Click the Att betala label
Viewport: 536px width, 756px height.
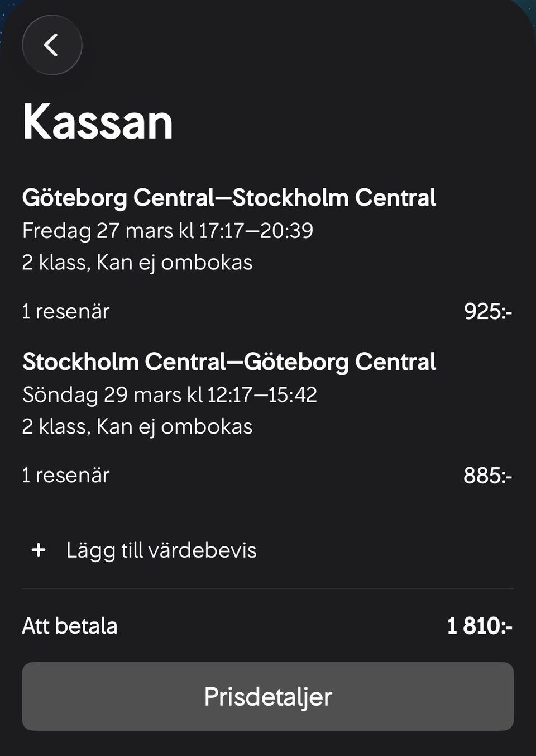(70, 626)
